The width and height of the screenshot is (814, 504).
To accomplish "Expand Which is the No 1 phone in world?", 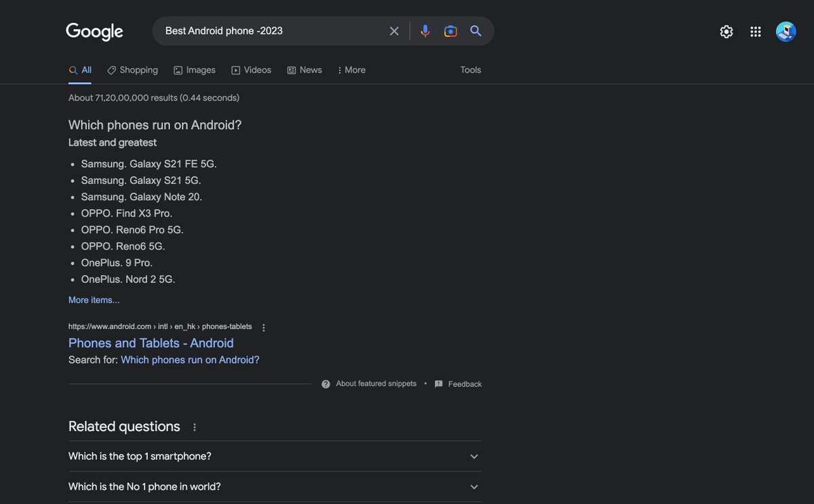I will (275, 487).
